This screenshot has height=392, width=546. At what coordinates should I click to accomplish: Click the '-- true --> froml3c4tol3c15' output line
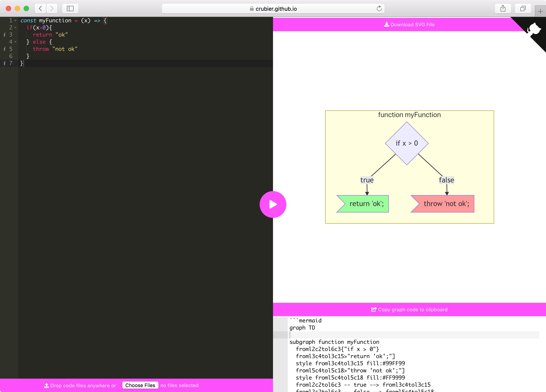pos(363,385)
